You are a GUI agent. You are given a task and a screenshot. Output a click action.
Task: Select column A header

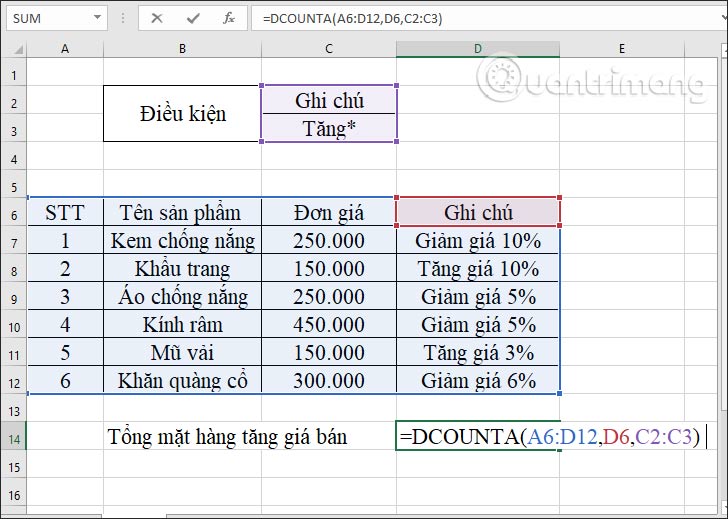coord(65,49)
